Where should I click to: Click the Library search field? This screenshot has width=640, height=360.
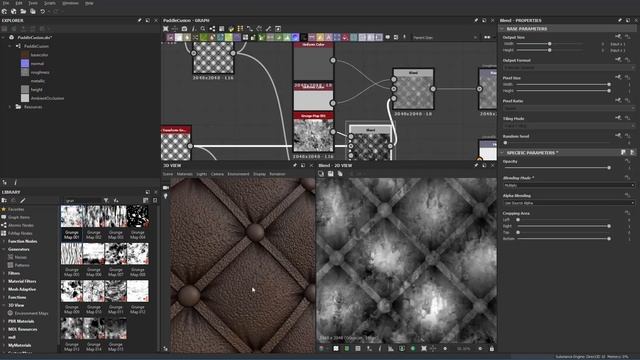point(82,200)
